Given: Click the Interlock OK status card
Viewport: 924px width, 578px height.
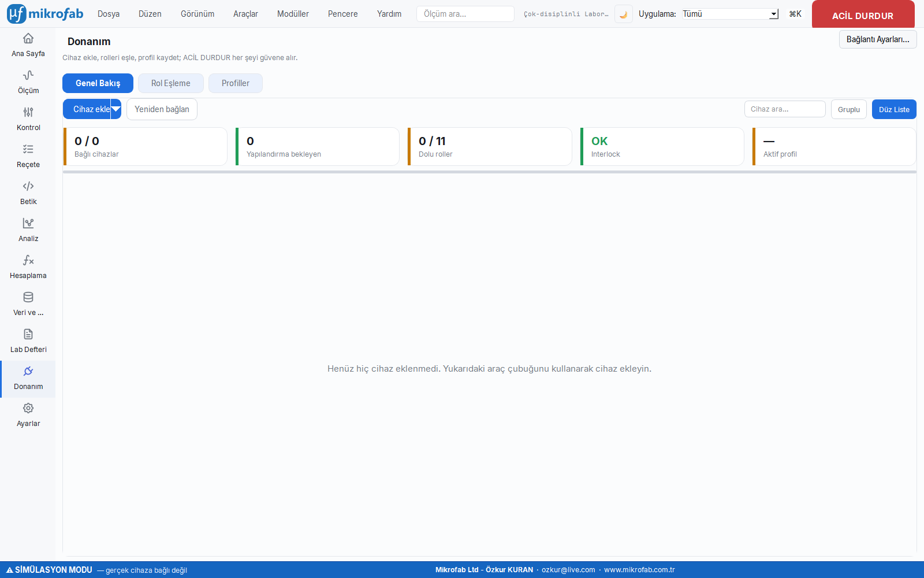Looking at the screenshot, I should (x=662, y=147).
